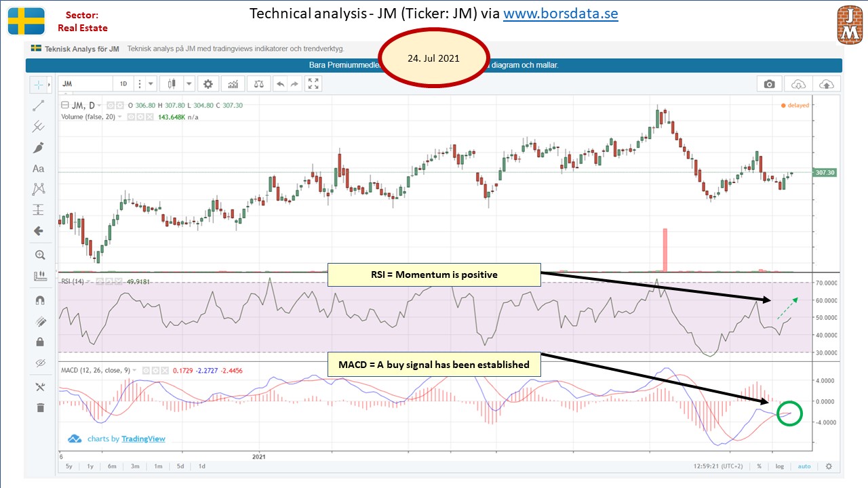Open the www.borsdata.se hyperlink
Image resolution: width=868 pixels, height=488 pixels.
click(x=560, y=14)
